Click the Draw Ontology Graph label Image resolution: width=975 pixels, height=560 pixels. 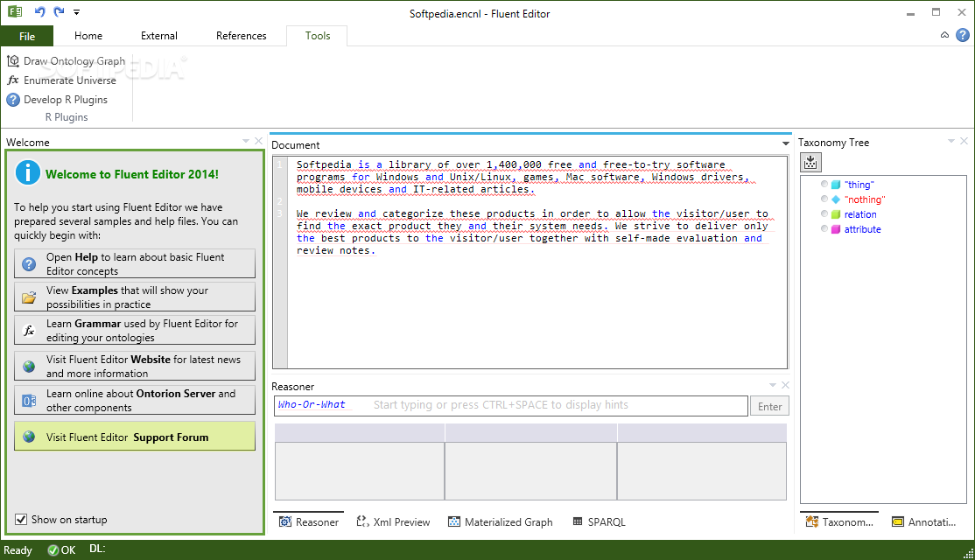74,61
